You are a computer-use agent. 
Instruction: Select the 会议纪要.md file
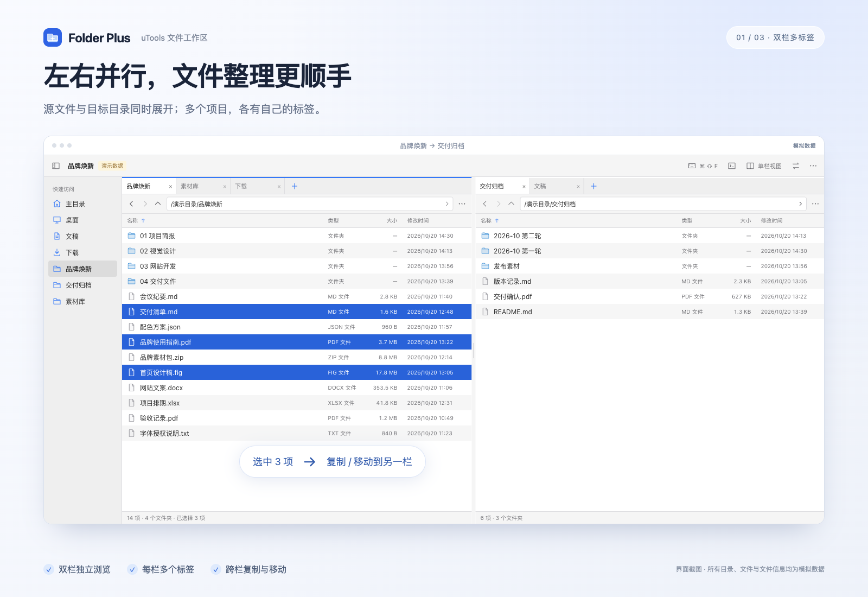point(297,297)
